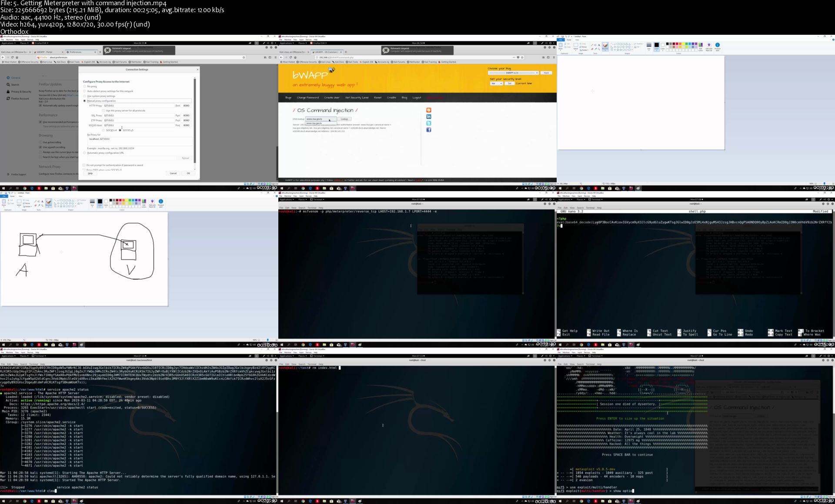
Task: Select the Text tool in blank-canvas Paint
Action: [599, 45]
